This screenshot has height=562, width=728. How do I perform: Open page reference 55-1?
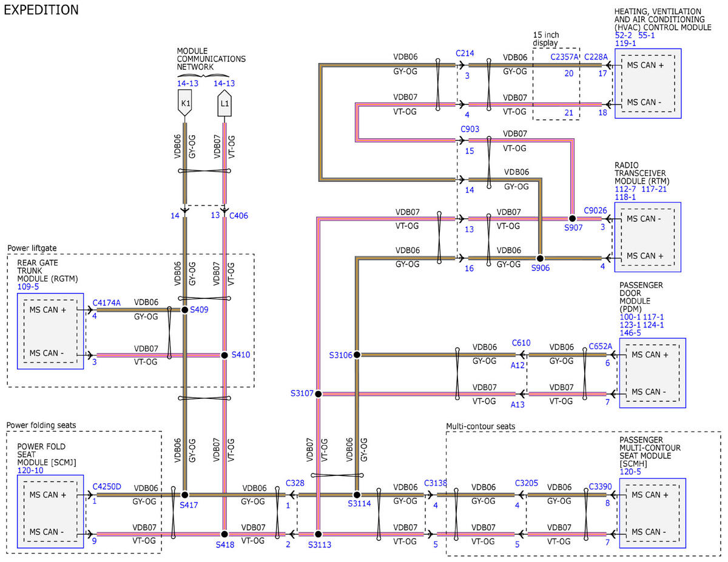(x=646, y=35)
